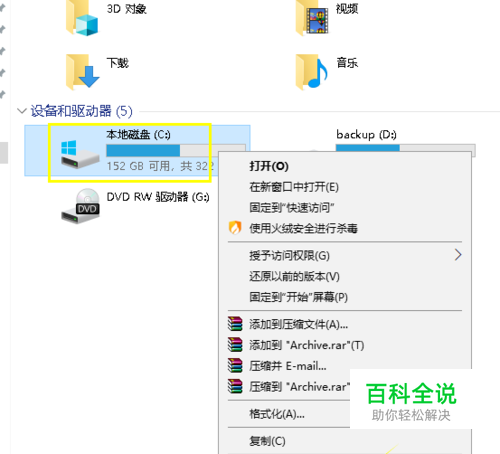This screenshot has width=500, height=454.
Task: Click WinRAR icon beside 添加到压缩文件(A)...
Action: (235, 324)
